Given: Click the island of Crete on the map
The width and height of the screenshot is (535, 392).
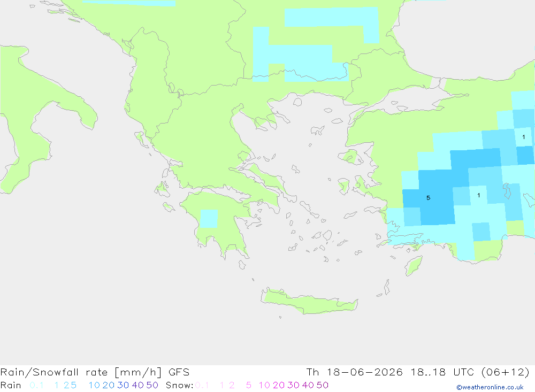Looking at the screenshot, I should click(309, 302).
